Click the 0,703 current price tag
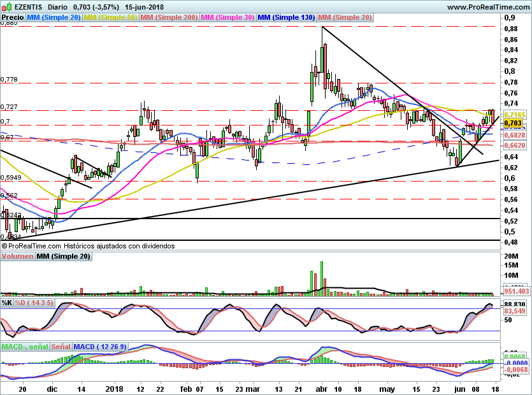Screen dimensions: 532x395 pyautogui.click(x=513, y=123)
